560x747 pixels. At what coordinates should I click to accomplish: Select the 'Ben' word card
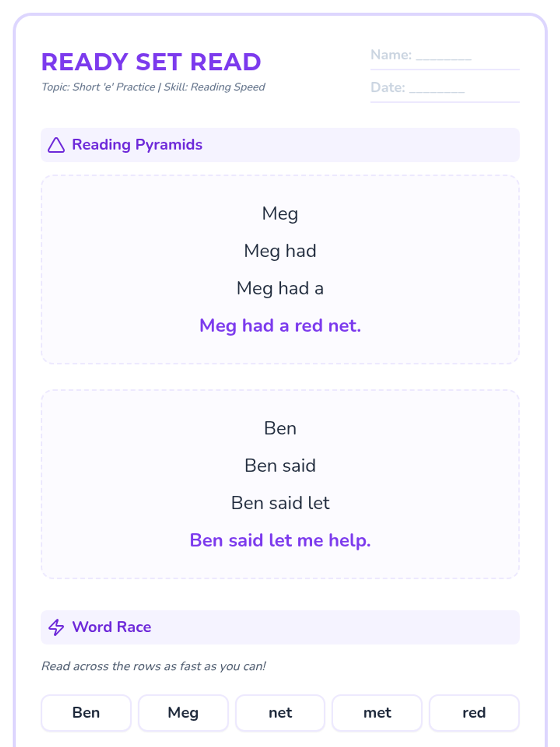pos(86,713)
